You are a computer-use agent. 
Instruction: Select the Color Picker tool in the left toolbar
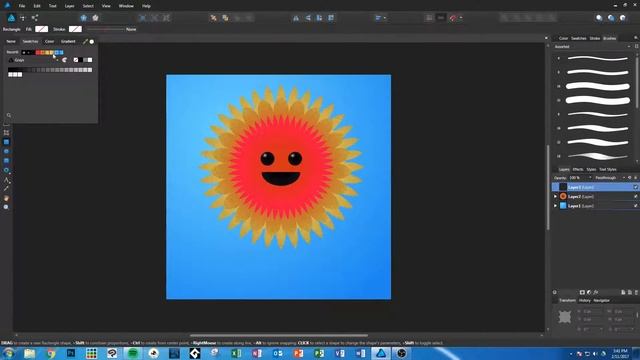(6, 189)
